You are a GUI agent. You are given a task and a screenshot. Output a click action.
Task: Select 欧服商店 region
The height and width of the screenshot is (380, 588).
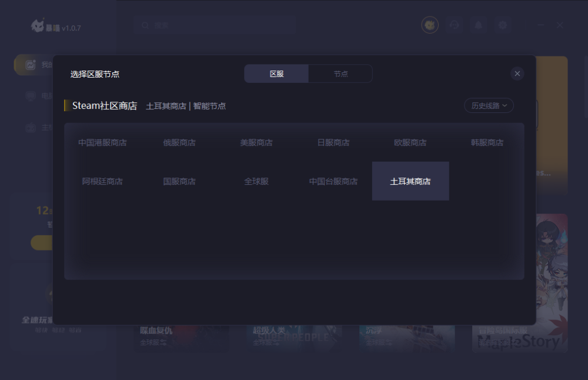[410, 142]
